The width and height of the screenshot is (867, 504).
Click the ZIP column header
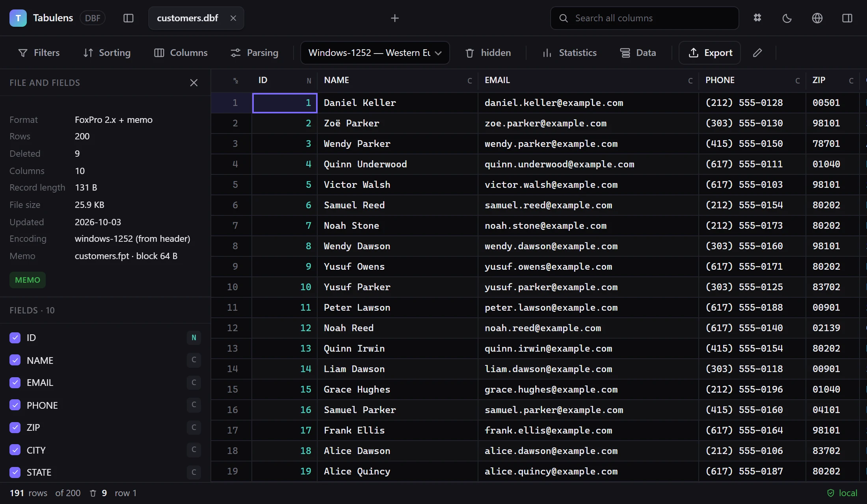[x=833, y=80]
